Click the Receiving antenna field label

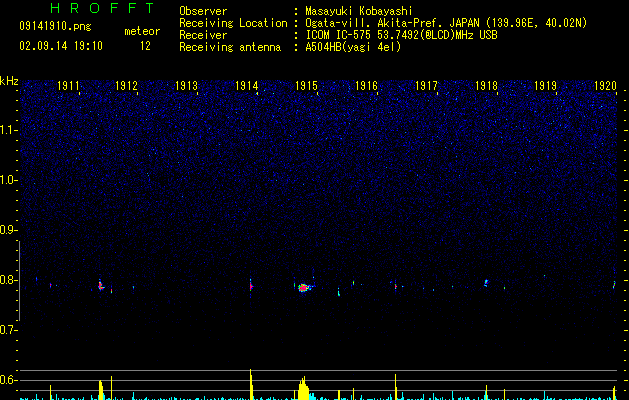[230, 47]
